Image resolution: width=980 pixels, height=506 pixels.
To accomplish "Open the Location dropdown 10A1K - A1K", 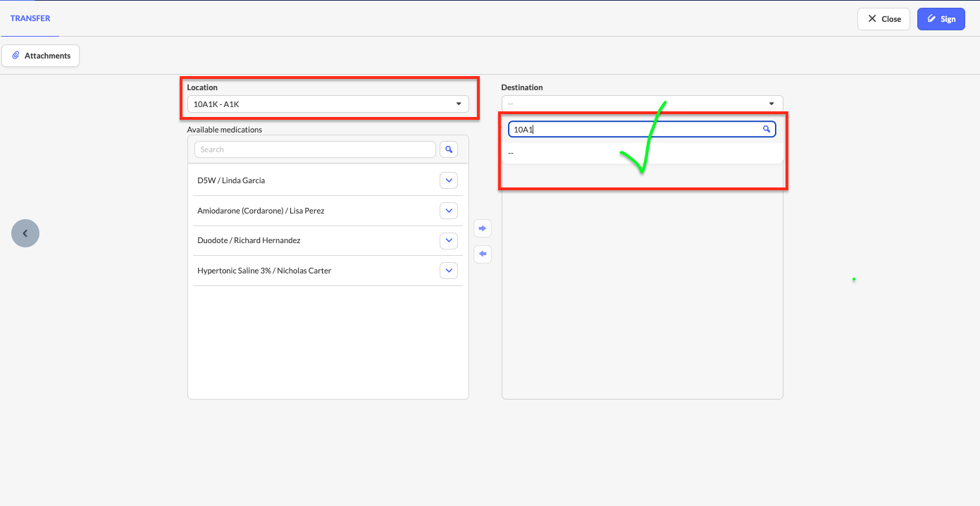I will coord(328,104).
